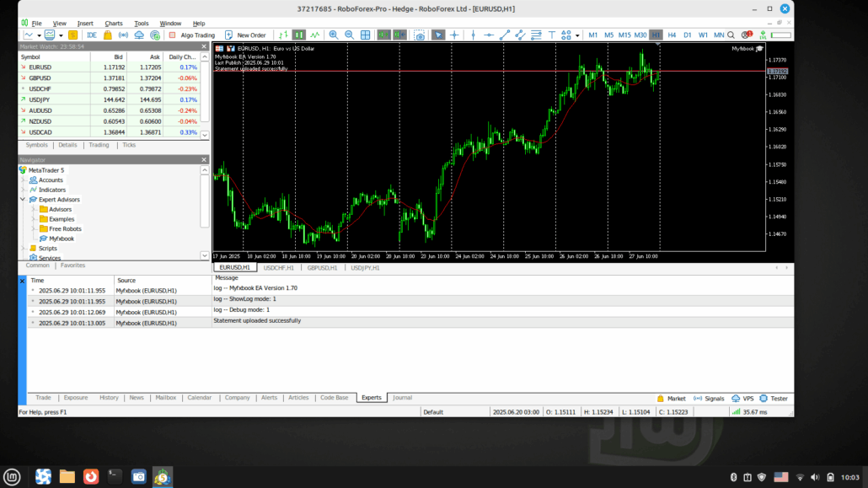
Task: Switch to M15 timeframe
Action: coord(624,35)
